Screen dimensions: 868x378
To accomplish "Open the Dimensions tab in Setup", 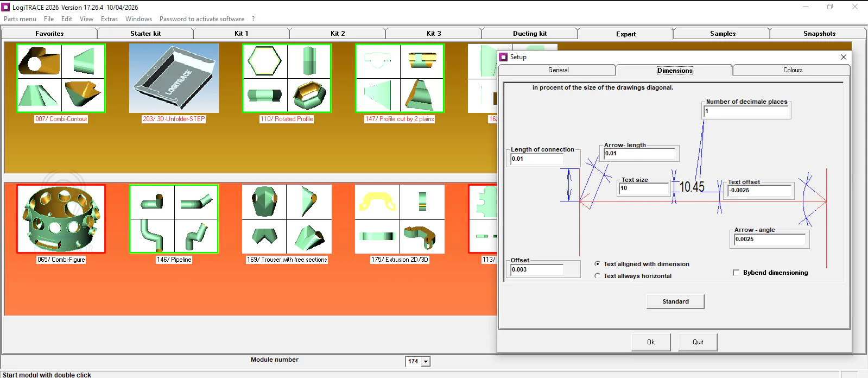I will (675, 70).
